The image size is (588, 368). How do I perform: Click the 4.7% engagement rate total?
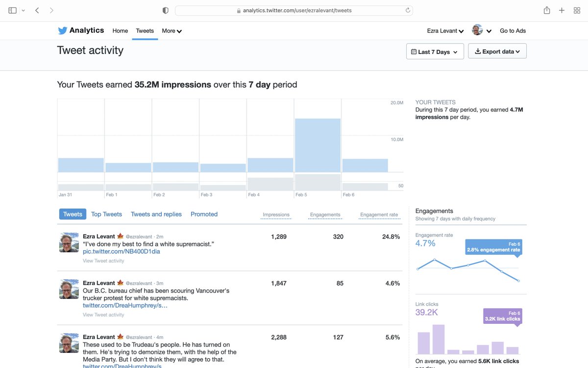[425, 243]
